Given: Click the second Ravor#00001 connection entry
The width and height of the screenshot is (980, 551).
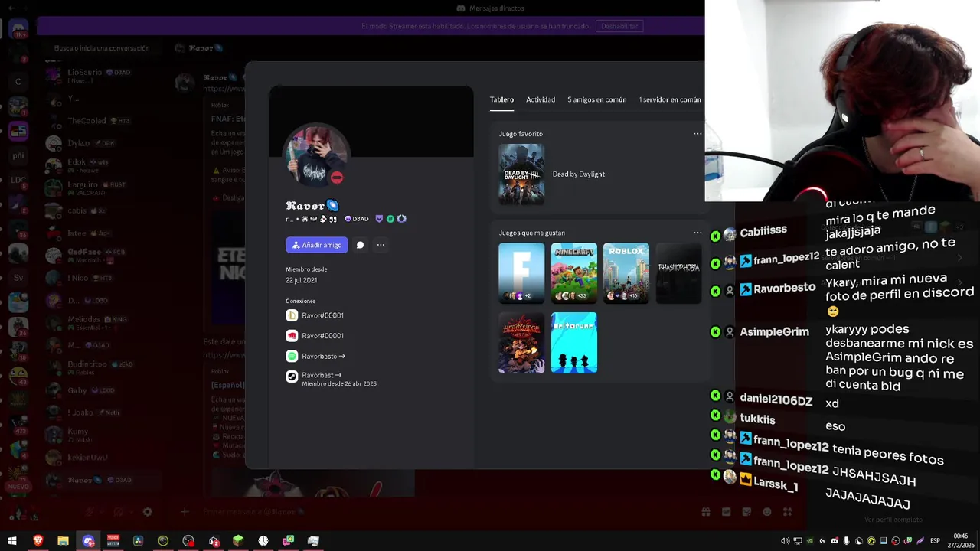Looking at the screenshot, I should click(x=322, y=336).
